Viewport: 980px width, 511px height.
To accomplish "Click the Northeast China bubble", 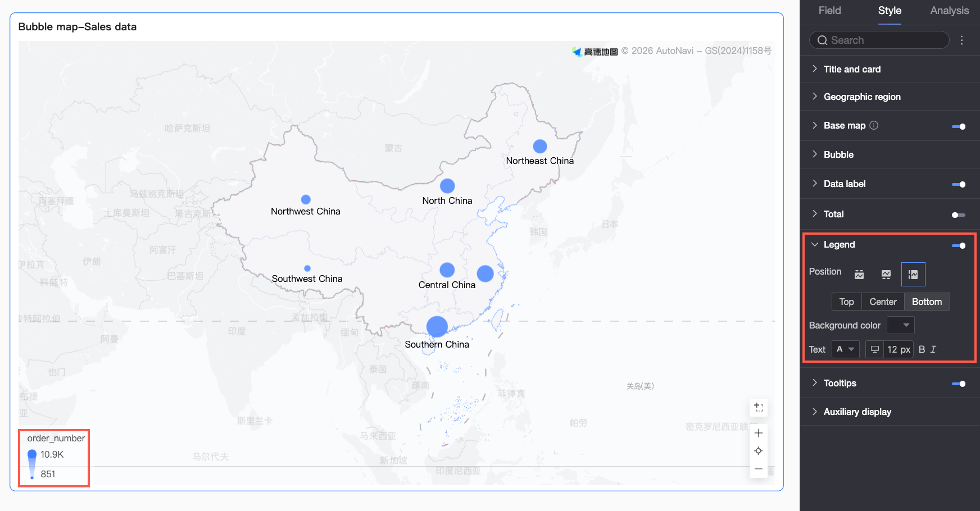I will 540,147.
